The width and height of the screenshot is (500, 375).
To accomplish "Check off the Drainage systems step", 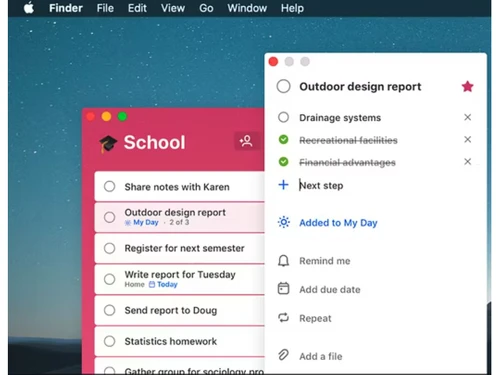I will click(x=283, y=117).
